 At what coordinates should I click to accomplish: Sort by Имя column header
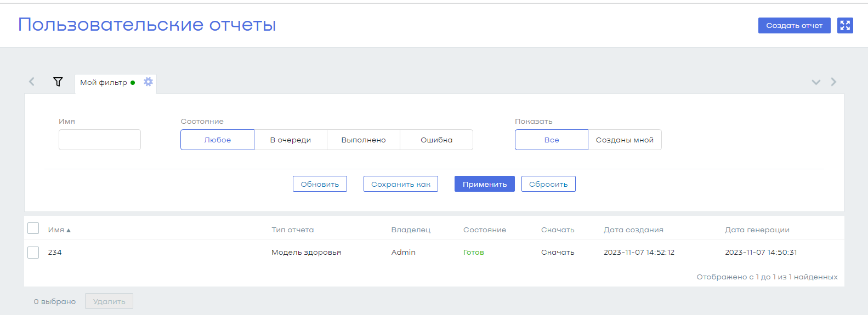[59, 230]
